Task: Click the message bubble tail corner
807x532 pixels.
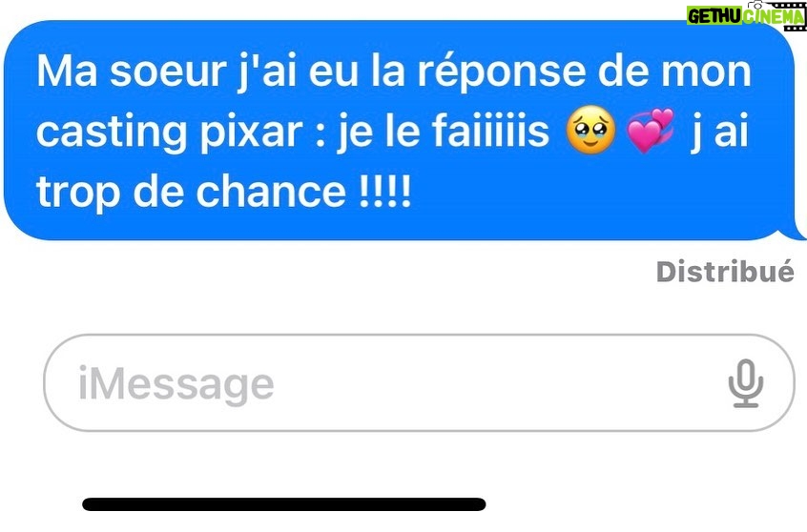Action: click(795, 229)
